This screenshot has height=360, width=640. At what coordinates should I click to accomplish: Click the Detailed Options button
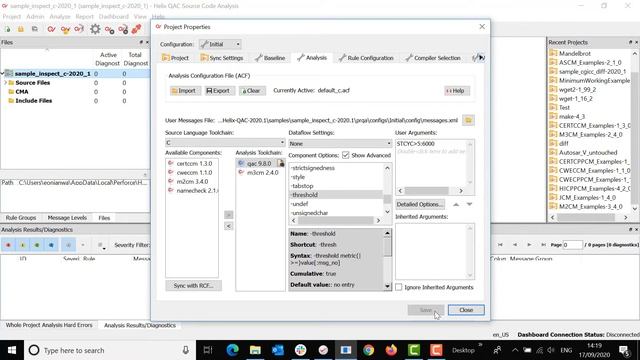(420, 204)
